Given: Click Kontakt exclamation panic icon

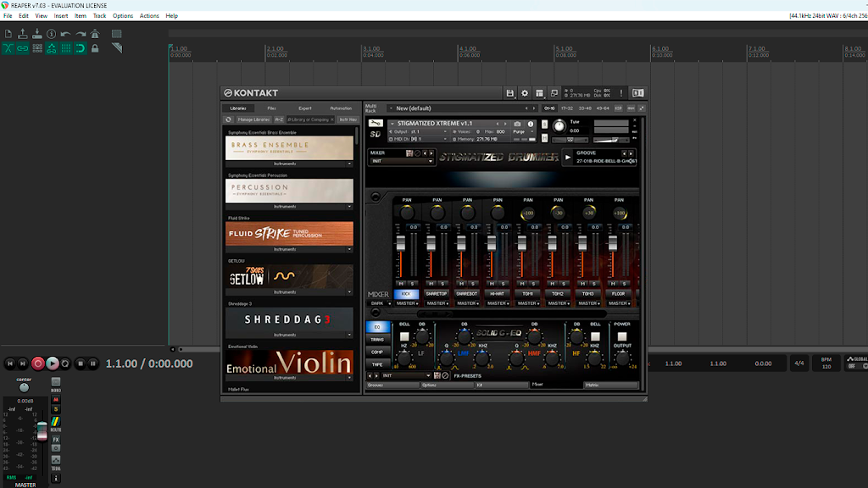Looking at the screenshot, I should (621, 93).
